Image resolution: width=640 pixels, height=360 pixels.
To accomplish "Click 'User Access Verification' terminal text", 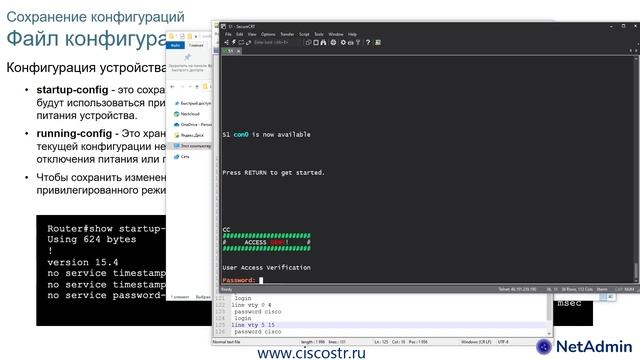I will point(267,267).
